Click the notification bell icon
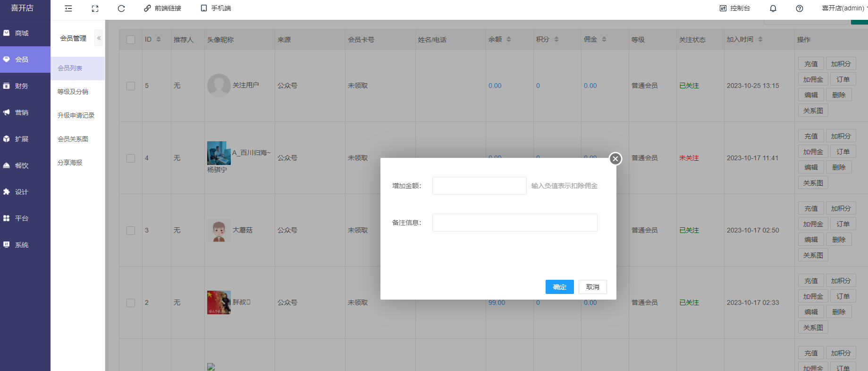Image resolution: width=868 pixels, height=371 pixels. (x=773, y=9)
